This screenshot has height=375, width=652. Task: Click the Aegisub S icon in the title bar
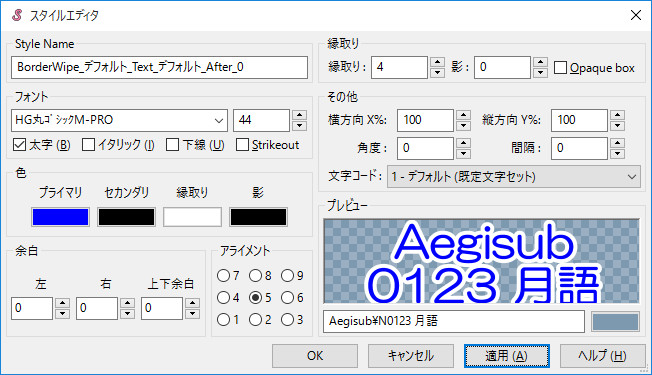coord(17,15)
